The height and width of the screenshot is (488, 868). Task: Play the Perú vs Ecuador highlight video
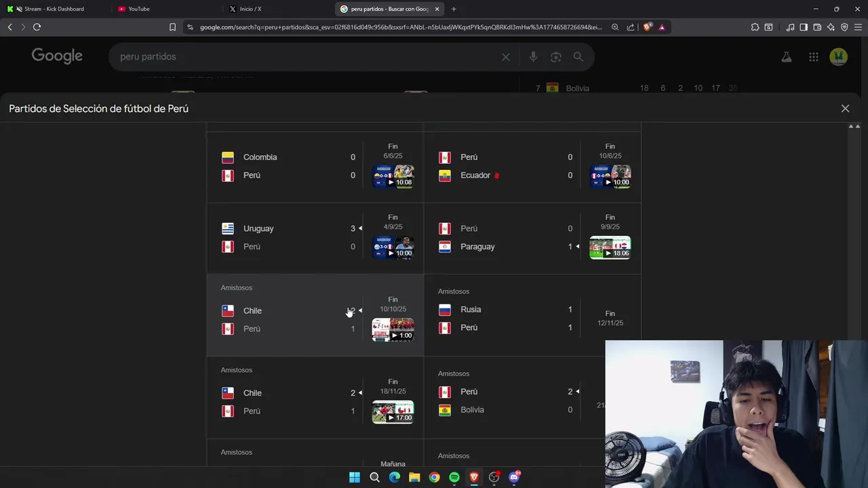coord(610,176)
